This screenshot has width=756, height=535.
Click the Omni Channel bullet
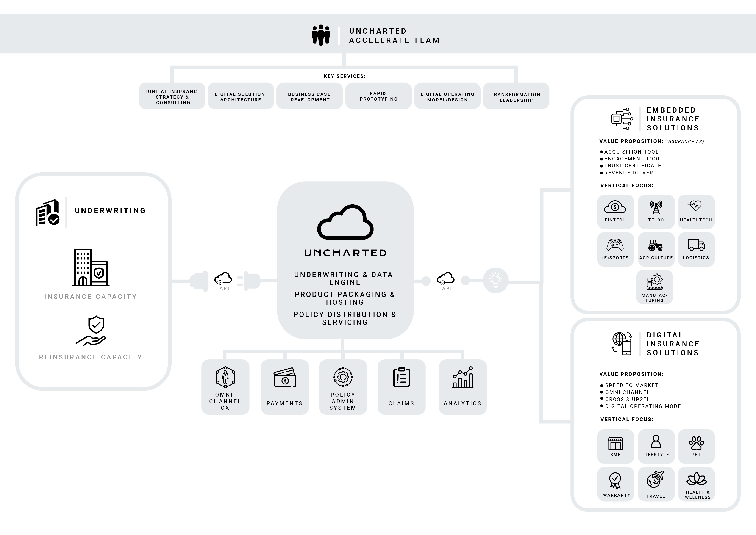(625, 392)
